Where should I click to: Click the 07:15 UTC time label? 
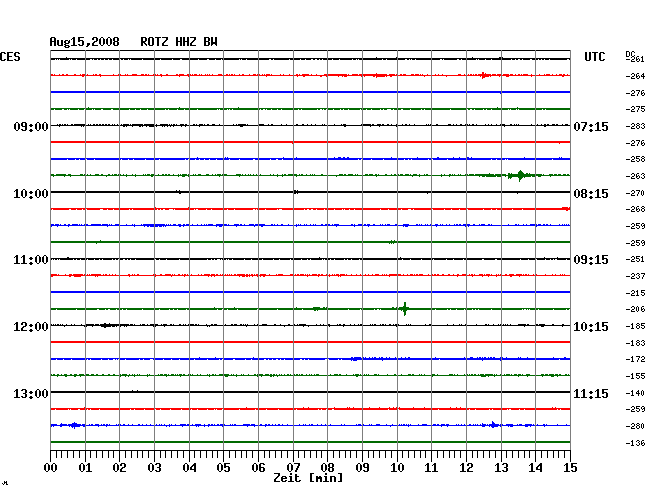[x=591, y=126]
